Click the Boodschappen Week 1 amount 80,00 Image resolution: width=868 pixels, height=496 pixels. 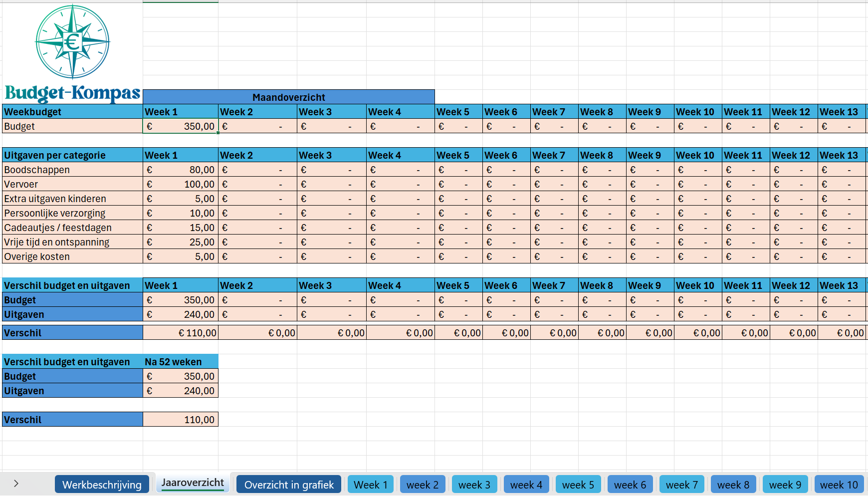click(x=181, y=170)
